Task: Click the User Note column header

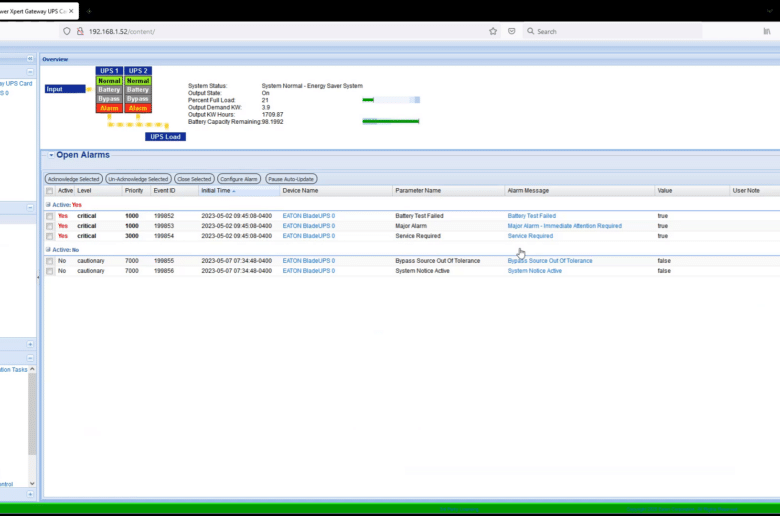Action: coord(755,191)
